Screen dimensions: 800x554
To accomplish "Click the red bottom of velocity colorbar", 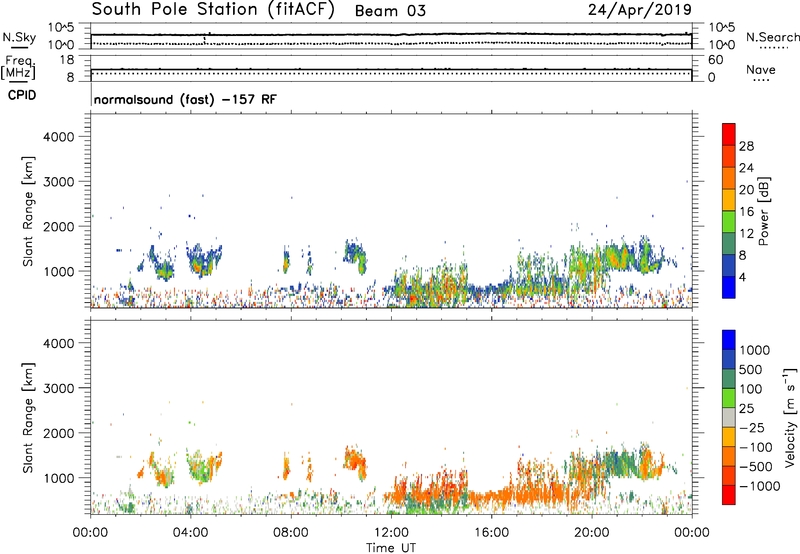I will point(729,495).
